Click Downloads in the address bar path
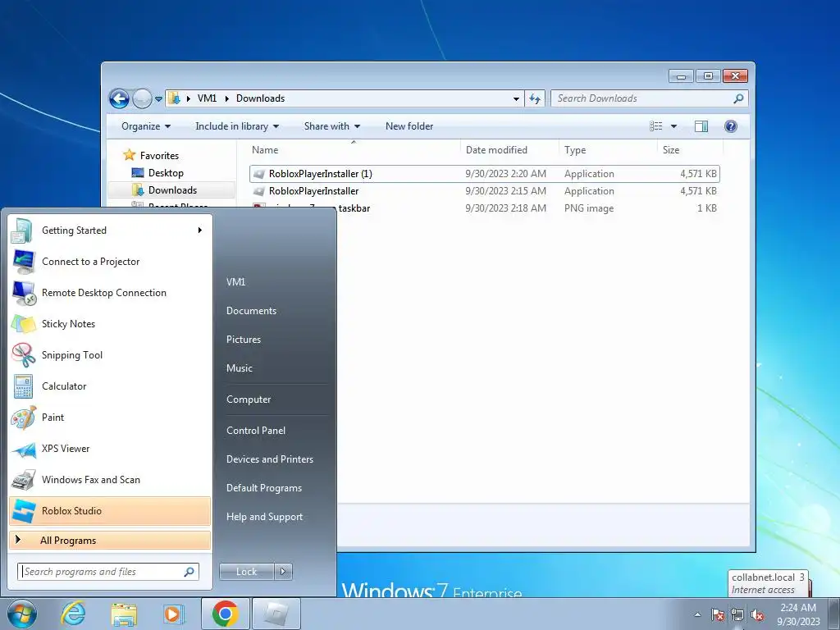 pos(260,98)
